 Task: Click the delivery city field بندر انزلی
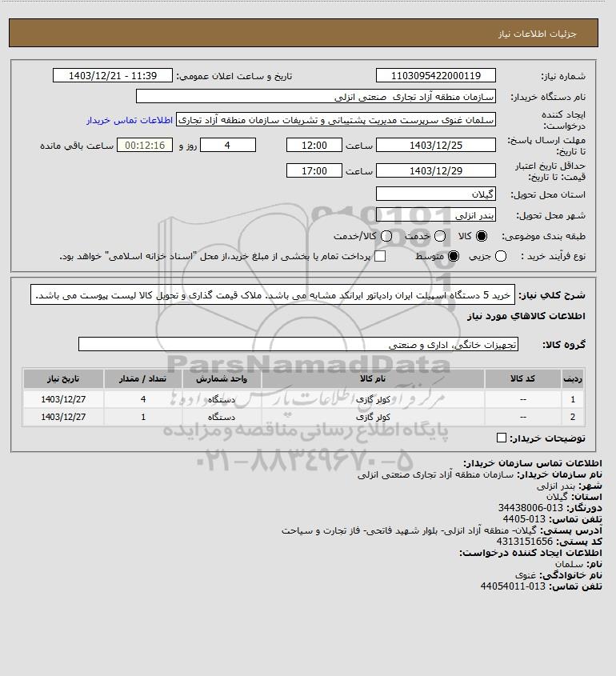(436, 214)
